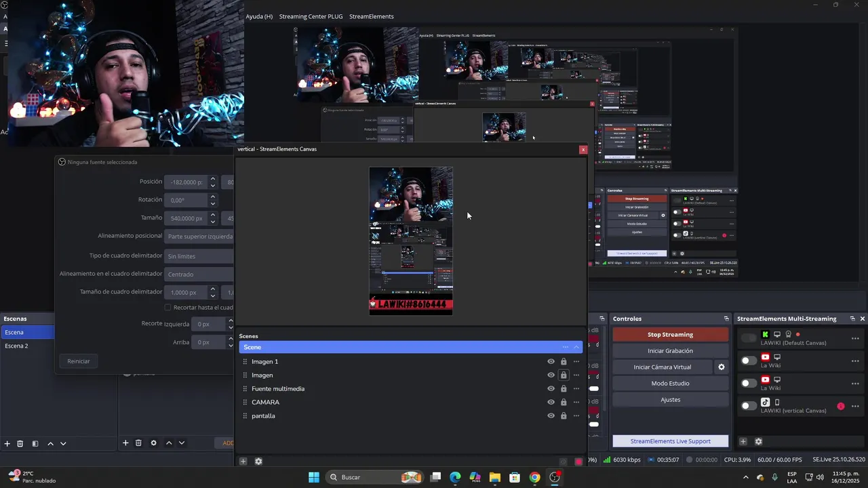
Task: Open vertical canvas settings gear
Action: pos(258,462)
